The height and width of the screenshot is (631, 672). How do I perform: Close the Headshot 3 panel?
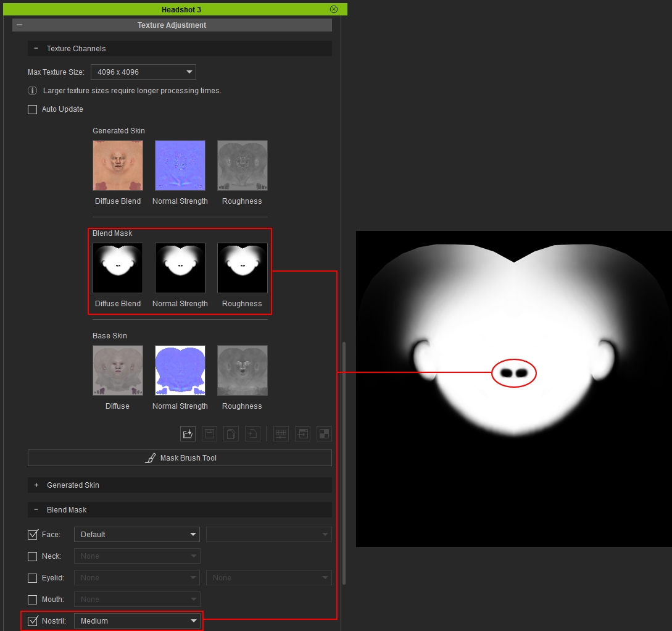click(334, 9)
